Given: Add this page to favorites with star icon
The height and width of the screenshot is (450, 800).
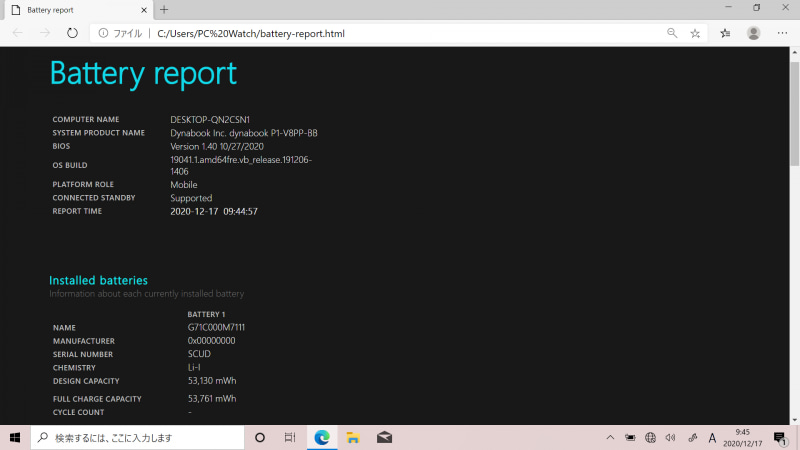Looking at the screenshot, I should 695,34.
